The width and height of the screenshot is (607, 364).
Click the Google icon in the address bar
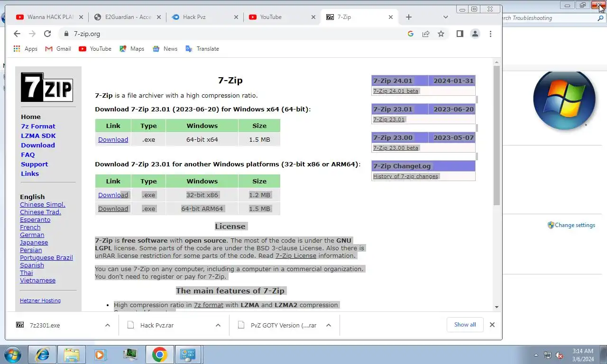coord(411,34)
